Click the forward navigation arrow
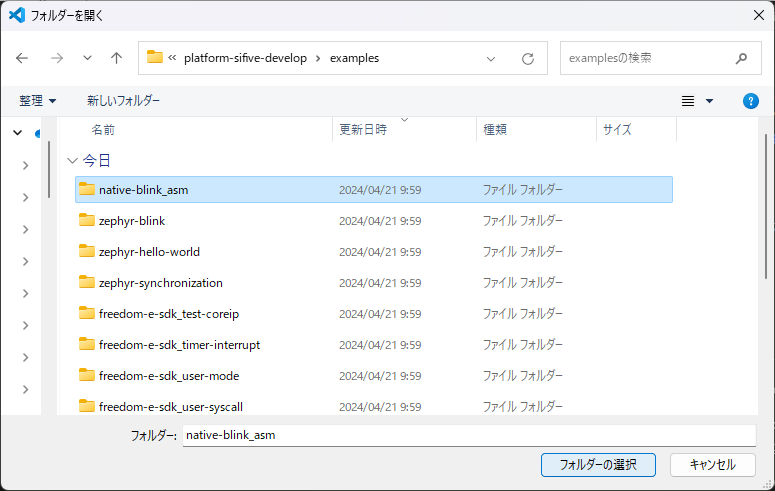The image size is (775, 491). click(x=56, y=58)
